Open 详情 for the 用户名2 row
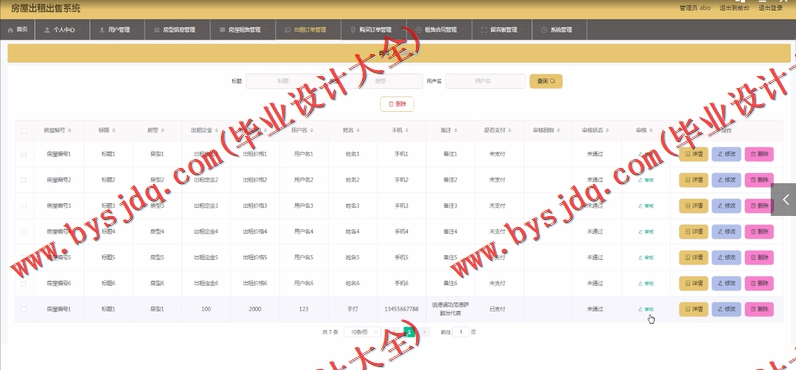Screen dimensions: 796x370 693,180
